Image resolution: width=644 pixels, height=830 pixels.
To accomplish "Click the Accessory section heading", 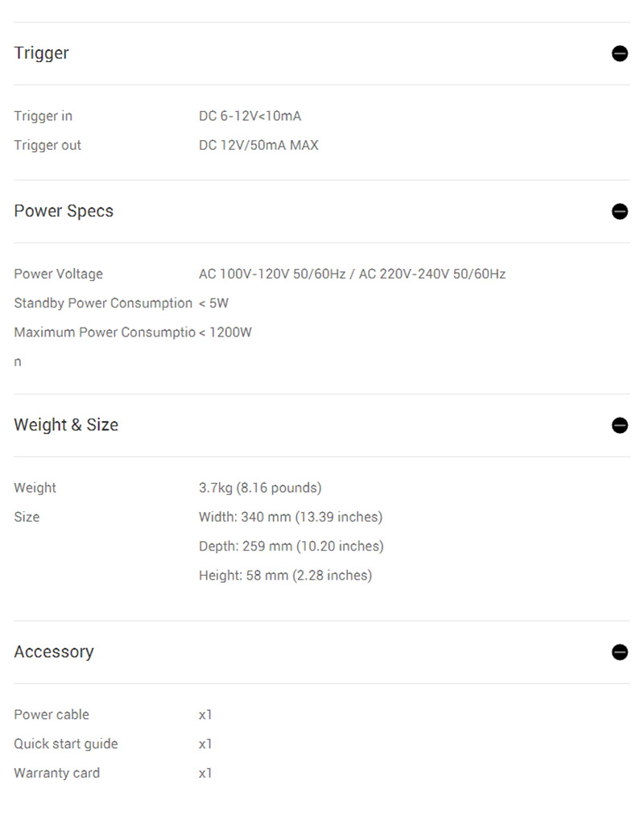I will tap(54, 651).
